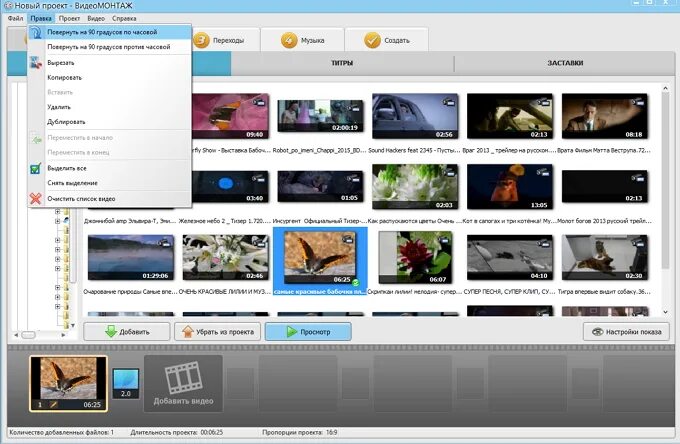This screenshot has height=444, width=680.
Task: Click the red X icon beside Очистить список видео
Action: click(36, 199)
